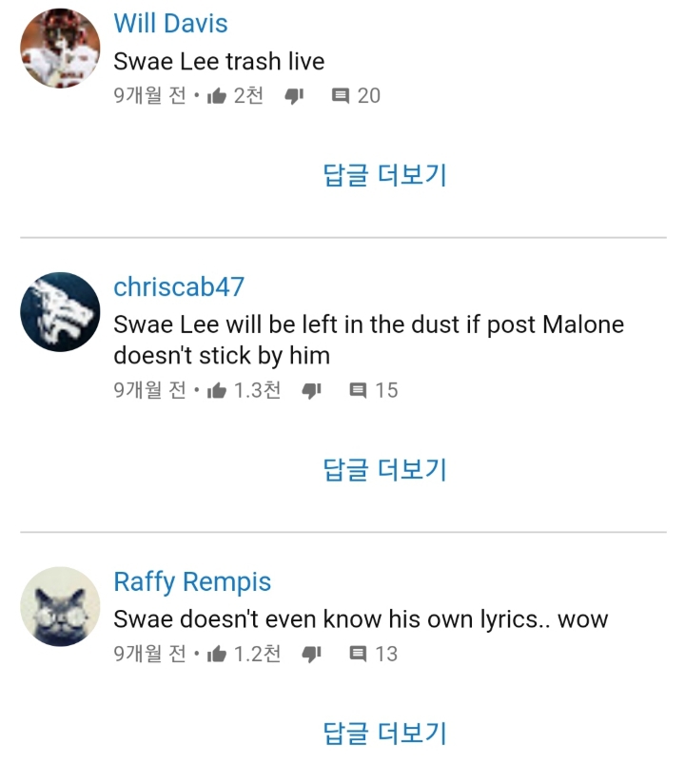Viewport: 685px width, 784px height.
Task: Tap chriscab47's wolf avatar
Action: [60, 312]
